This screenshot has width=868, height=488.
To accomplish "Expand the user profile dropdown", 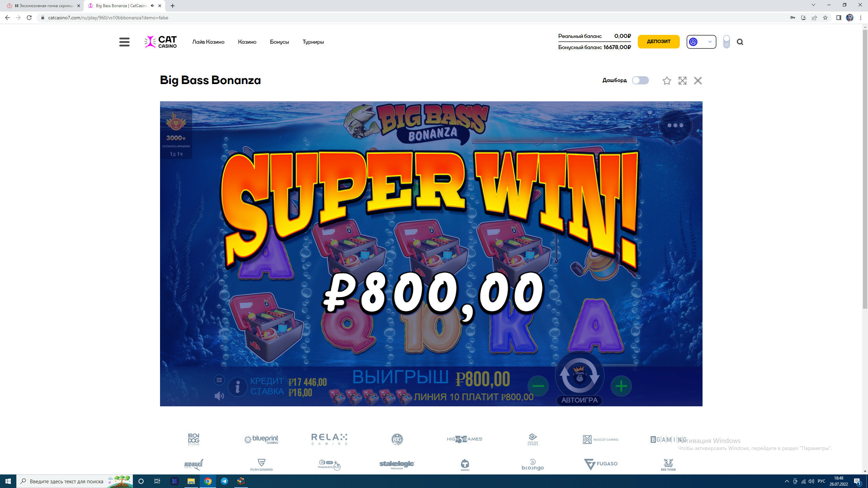I will point(701,42).
